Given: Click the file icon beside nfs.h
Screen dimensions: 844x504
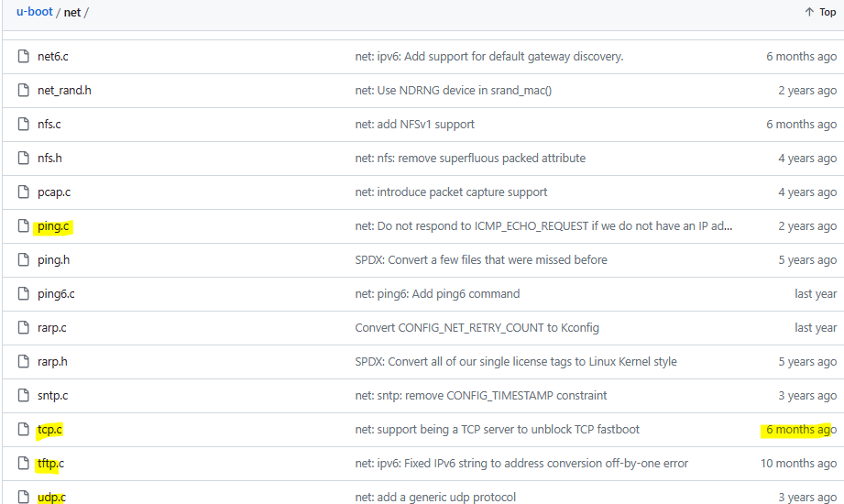Looking at the screenshot, I should click(x=23, y=158).
